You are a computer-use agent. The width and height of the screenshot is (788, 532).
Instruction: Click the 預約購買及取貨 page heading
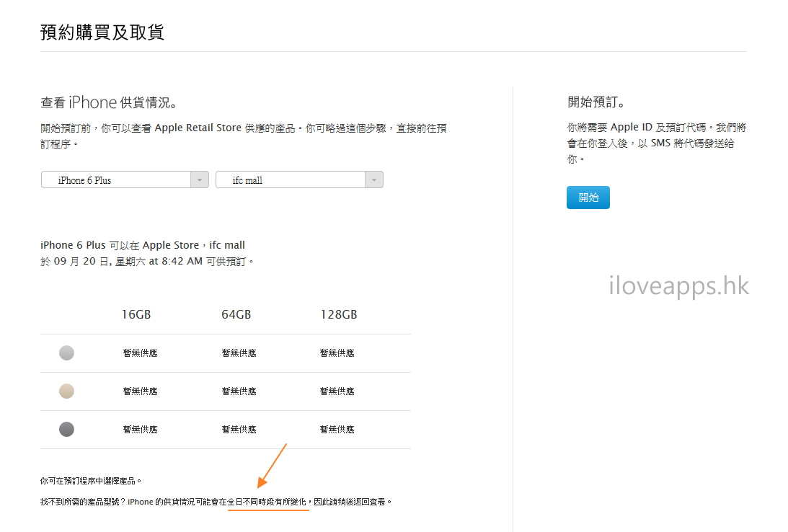click(102, 32)
